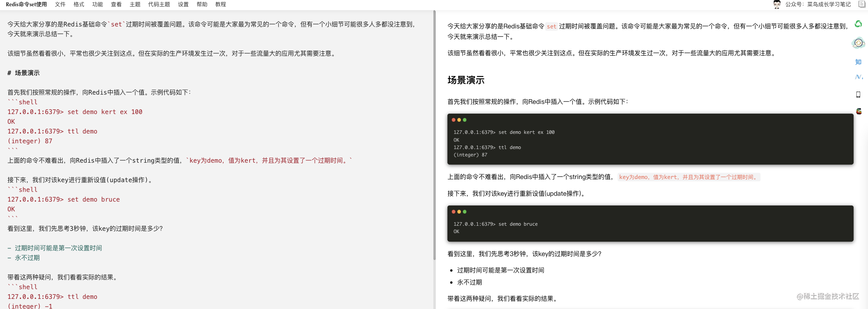The width and height of the screenshot is (868, 309).
Task: Open the 代码主题 menu
Action: [x=159, y=4]
